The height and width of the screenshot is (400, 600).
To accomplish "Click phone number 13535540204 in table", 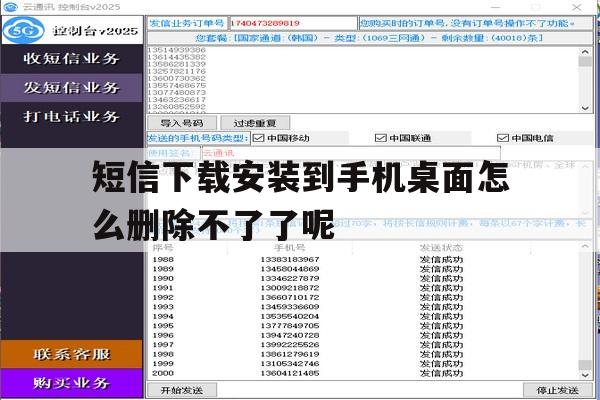I will (x=290, y=317).
